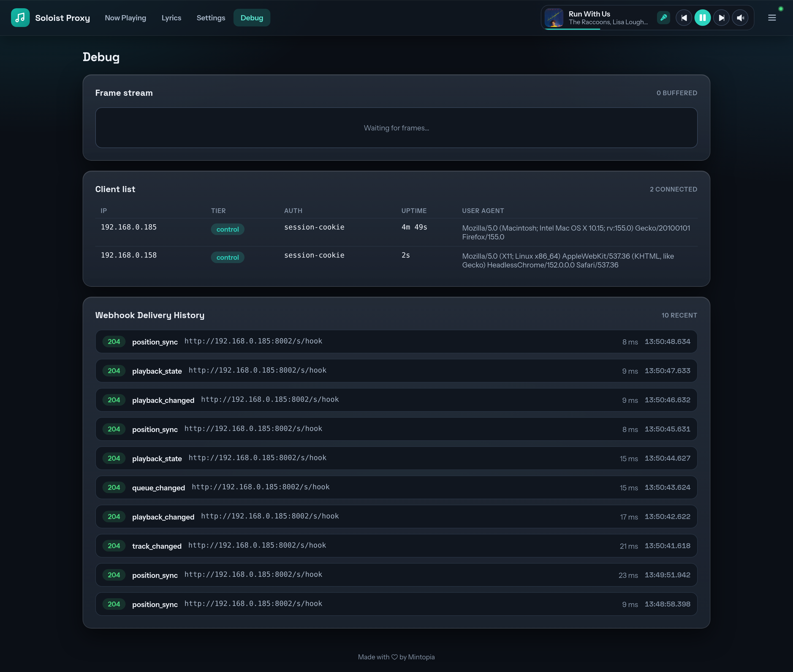Skip to the next track
The height and width of the screenshot is (672, 793).
point(721,18)
